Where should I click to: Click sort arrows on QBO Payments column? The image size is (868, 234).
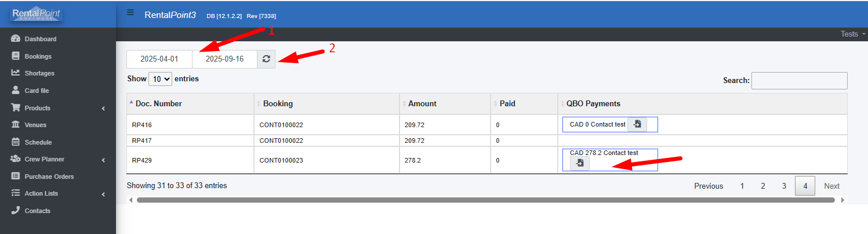click(562, 104)
